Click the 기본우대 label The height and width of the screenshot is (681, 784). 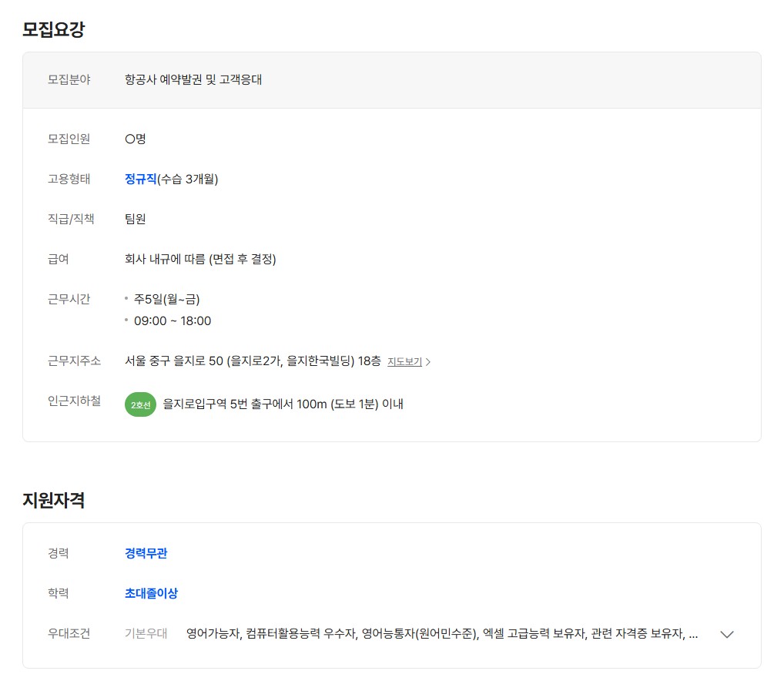click(x=146, y=634)
